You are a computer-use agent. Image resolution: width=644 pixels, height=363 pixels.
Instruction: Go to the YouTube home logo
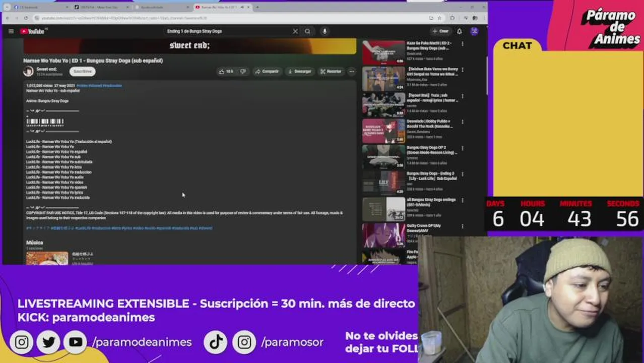[x=33, y=31]
